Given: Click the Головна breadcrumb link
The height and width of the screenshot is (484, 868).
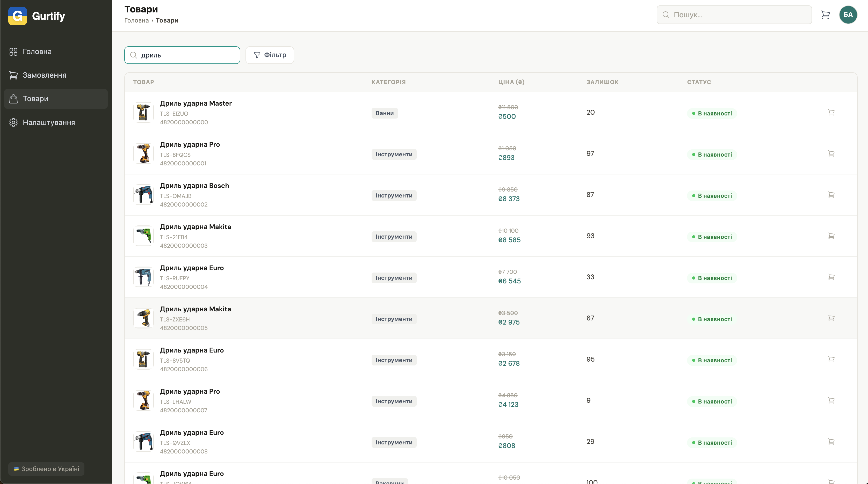Looking at the screenshot, I should point(136,20).
